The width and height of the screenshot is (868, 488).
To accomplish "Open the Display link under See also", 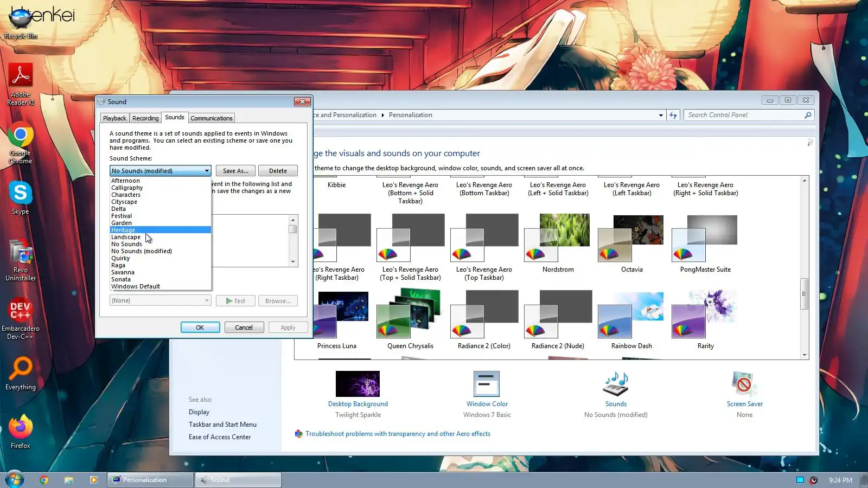I will click(199, 412).
